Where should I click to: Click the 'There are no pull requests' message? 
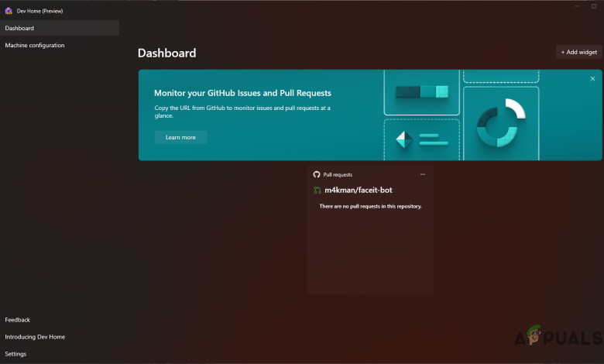click(371, 206)
